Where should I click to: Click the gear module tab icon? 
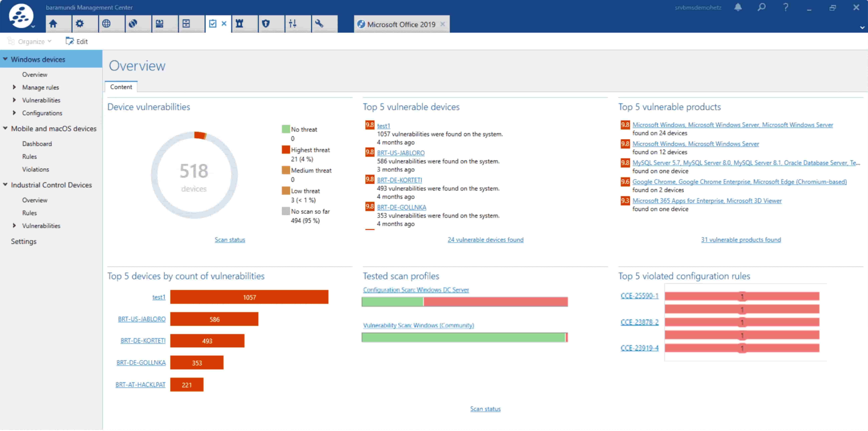pos(79,24)
